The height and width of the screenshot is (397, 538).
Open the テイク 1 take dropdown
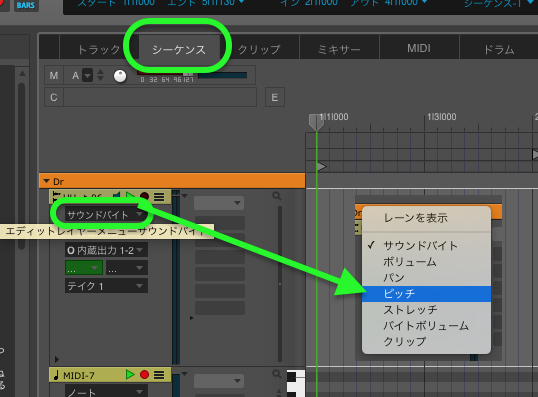pyautogui.click(x=106, y=286)
